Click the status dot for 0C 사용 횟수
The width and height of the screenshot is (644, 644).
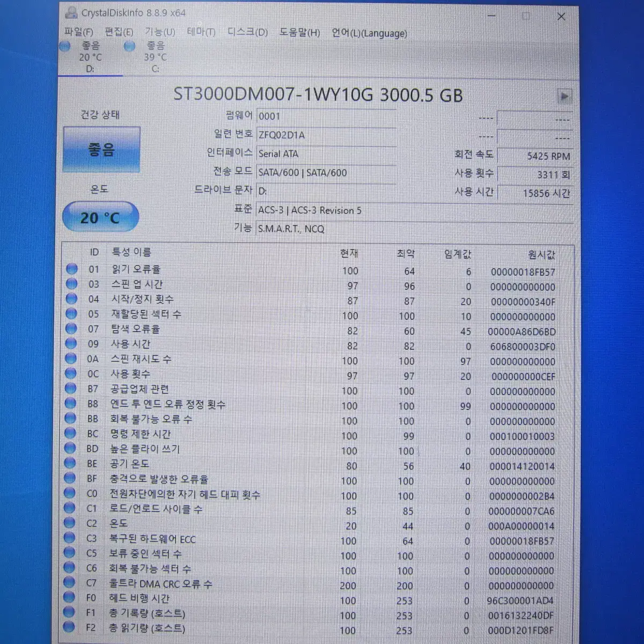(71, 374)
